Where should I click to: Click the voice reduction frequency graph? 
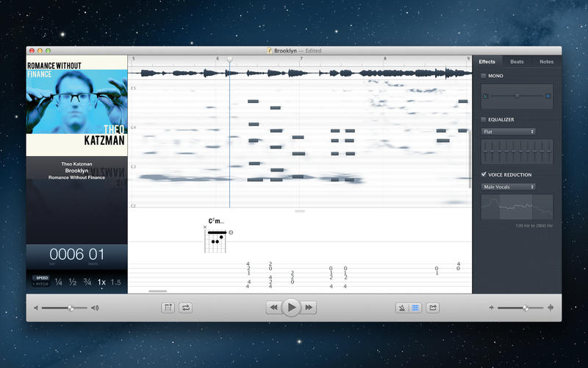tap(517, 207)
